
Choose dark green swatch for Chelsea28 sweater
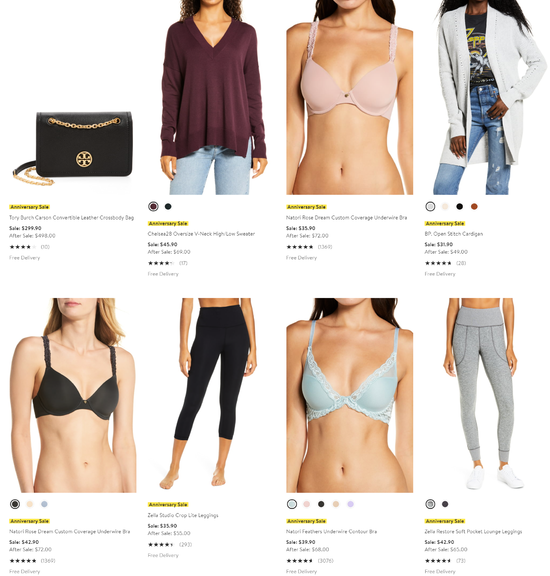click(168, 206)
